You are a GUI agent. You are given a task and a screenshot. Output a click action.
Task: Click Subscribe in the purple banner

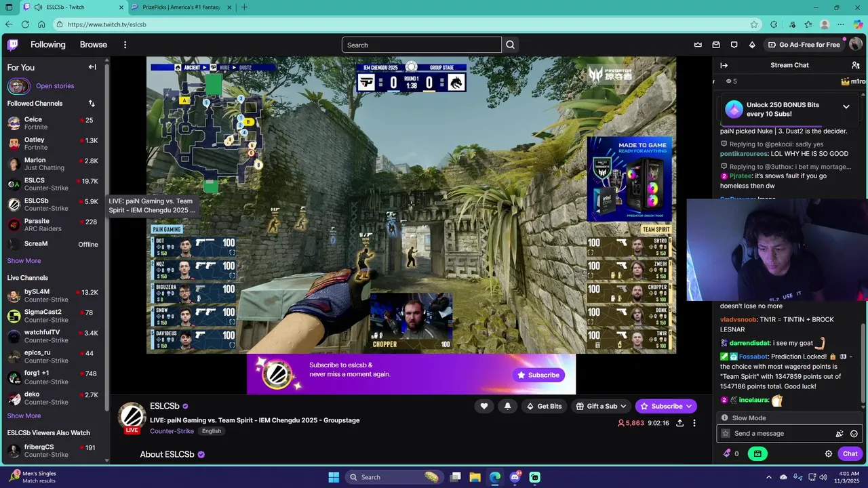point(538,375)
